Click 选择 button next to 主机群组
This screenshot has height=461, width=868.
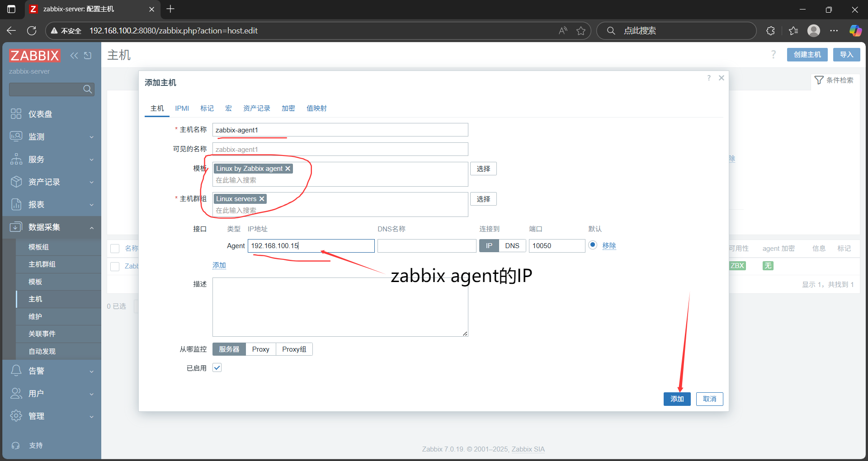[x=483, y=199]
